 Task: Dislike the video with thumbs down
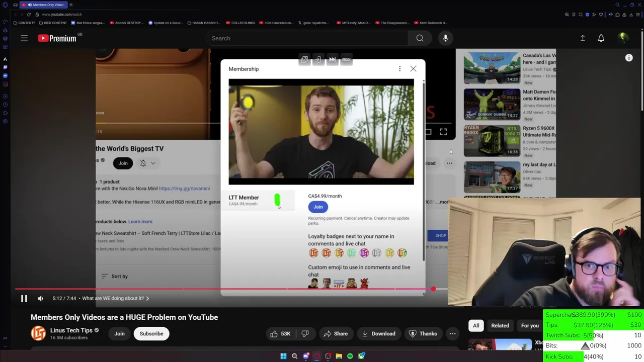[x=305, y=334]
